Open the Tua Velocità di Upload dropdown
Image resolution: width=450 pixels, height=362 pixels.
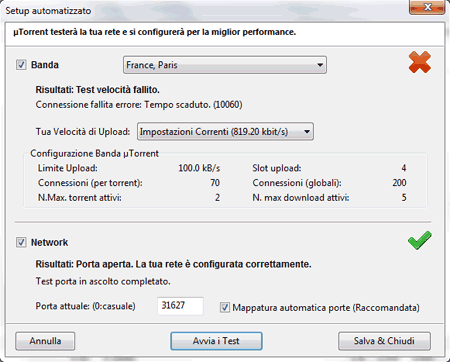225,132
